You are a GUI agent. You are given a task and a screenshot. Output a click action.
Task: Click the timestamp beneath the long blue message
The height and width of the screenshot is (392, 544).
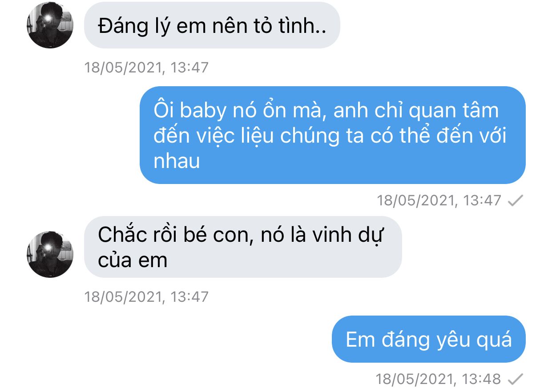[439, 200]
